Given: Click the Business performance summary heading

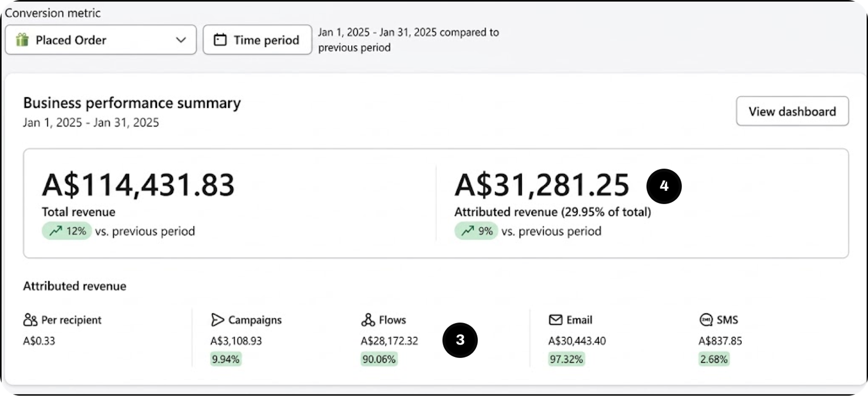Looking at the screenshot, I should coord(132,103).
